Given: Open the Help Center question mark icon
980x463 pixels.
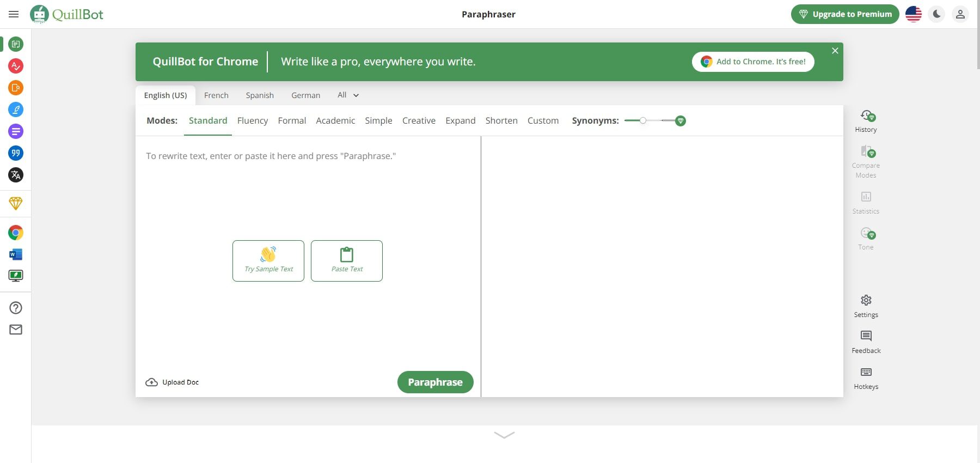Looking at the screenshot, I should pyautogui.click(x=16, y=308).
